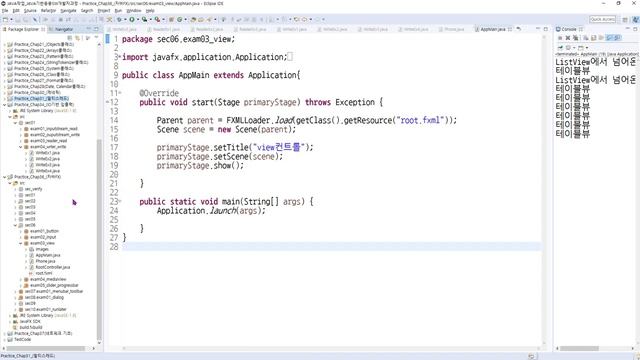Click the Package Explorer vertical scrollbar
Image resolution: width=640 pixels, height=360 pixels.
pyautogui.click(x=99, y=239)
